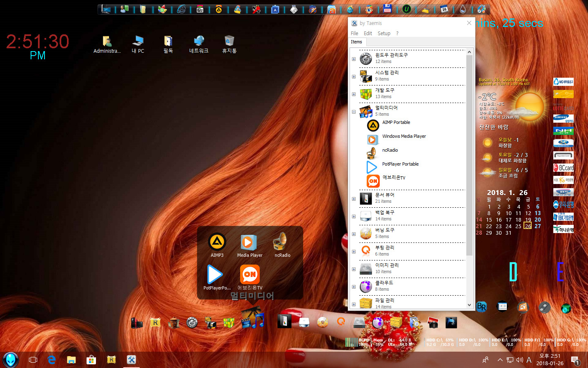Expand the 백업 복구 group

[354, 217]
